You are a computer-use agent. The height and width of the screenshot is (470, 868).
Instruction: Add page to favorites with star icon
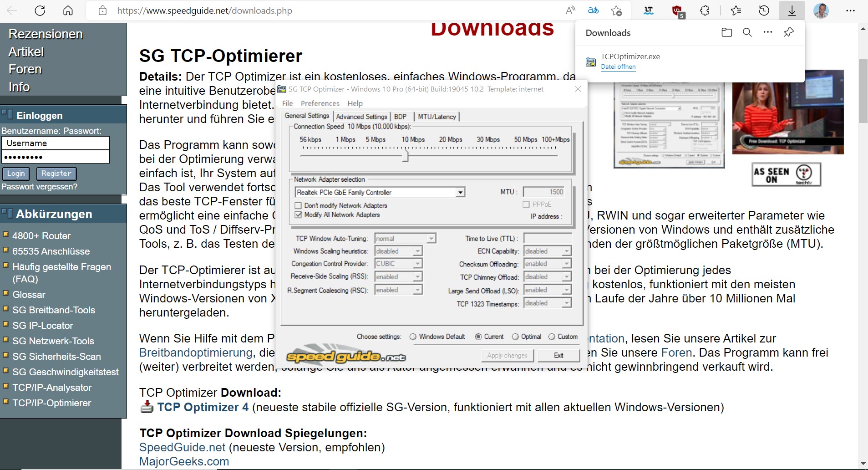[616, 10]
